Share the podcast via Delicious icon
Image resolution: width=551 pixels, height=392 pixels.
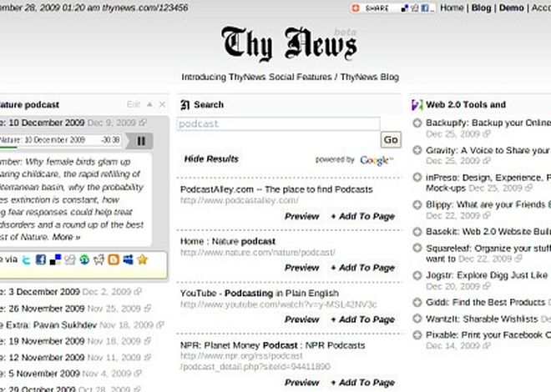pos(55,259)
